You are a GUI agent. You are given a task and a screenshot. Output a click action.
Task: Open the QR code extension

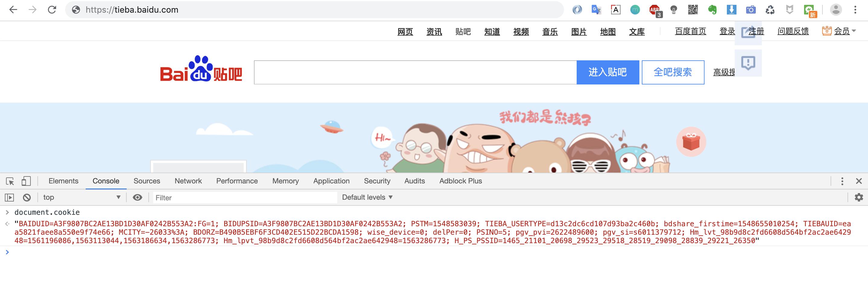(692, 10)
